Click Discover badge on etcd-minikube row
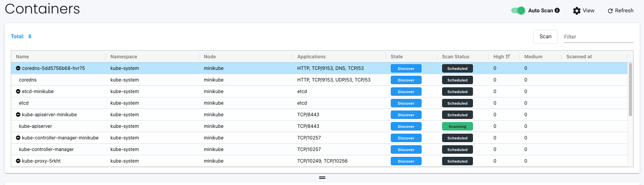 coord(406,92)
